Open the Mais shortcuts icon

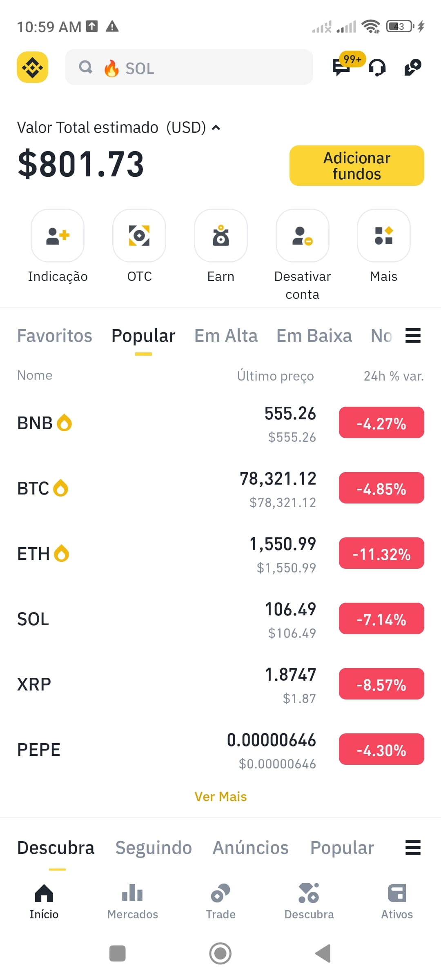(x=384, y=236)
